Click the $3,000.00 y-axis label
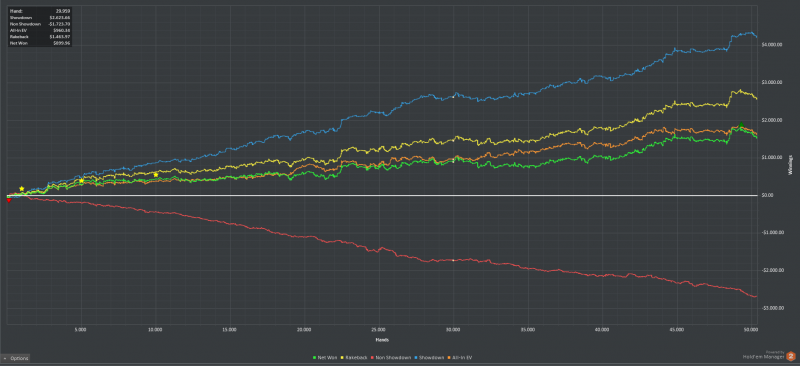This screenshot has width=800, height=366. pyautogui.click(x=771, y=82)
